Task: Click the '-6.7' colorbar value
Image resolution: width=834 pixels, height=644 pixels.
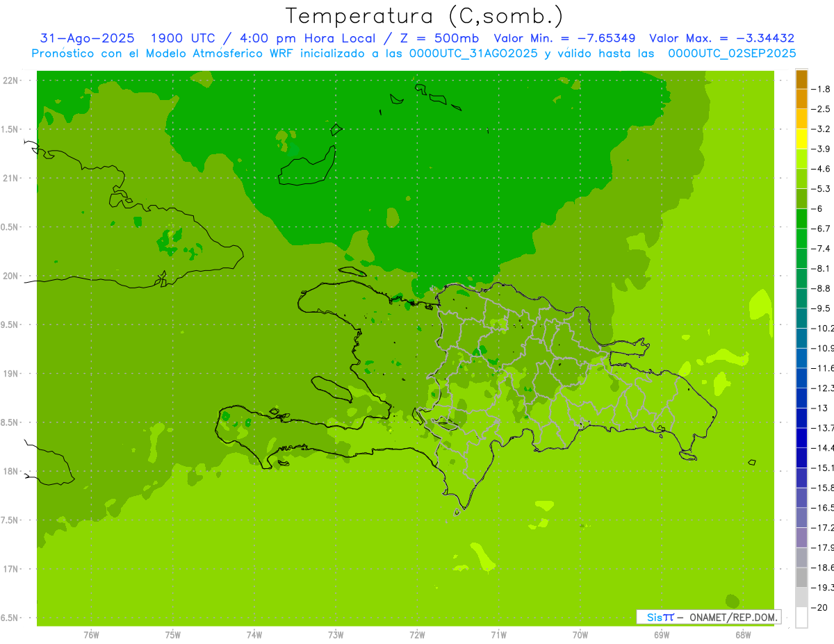Action: (x=821, y=229)
